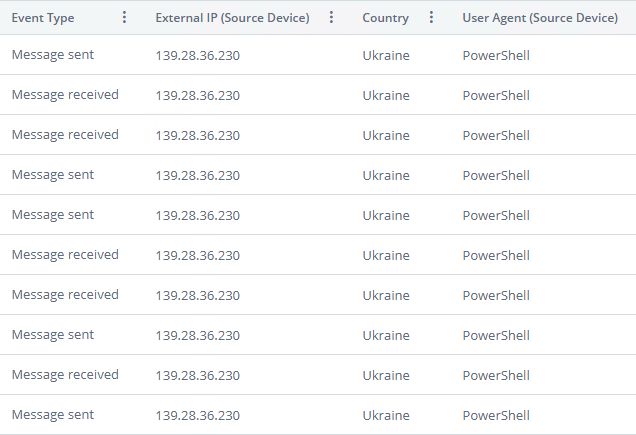Click Ukraine in the first table row
The image size is (636, 435).
coord(385,55)
